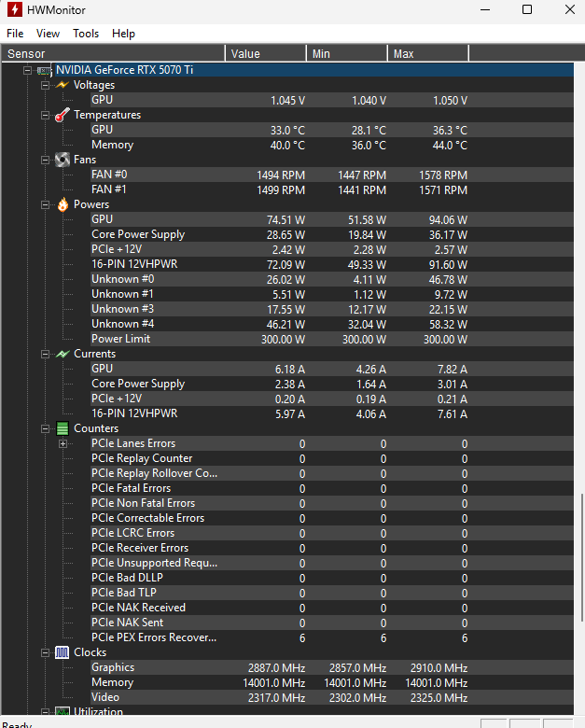Image resolution: width=585 pixels, height=728 pixels.
Task: Open the File menu
Action: (x=15, y=34)
